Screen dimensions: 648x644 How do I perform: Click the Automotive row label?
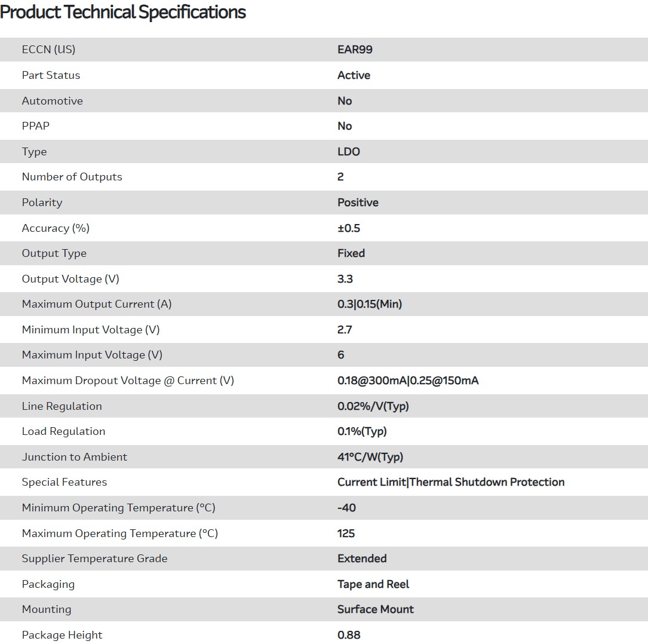click(52, 101)
